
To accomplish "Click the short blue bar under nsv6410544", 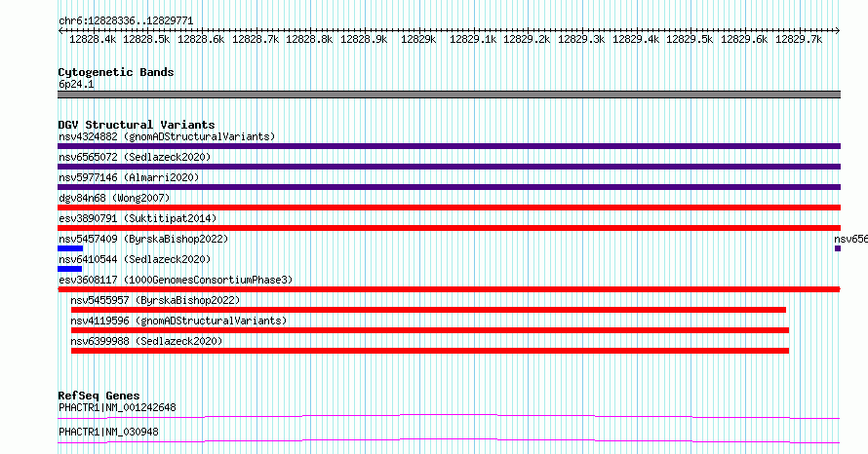I will [70, 269].
